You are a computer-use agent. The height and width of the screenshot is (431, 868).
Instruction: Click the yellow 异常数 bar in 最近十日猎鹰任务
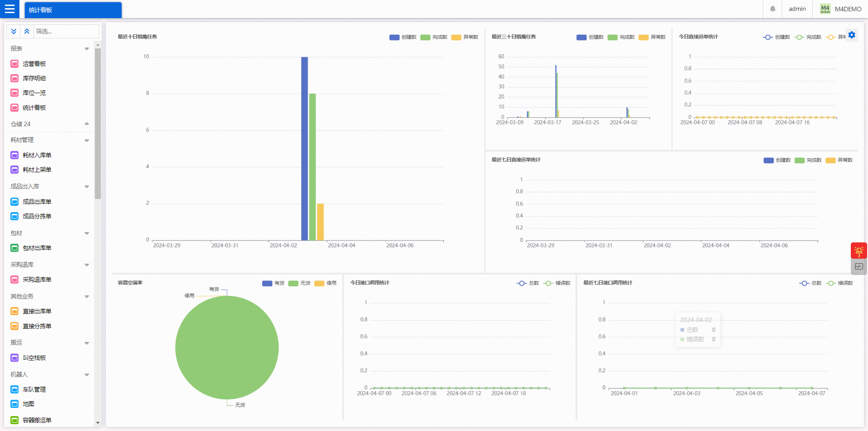tap(320, 222)
